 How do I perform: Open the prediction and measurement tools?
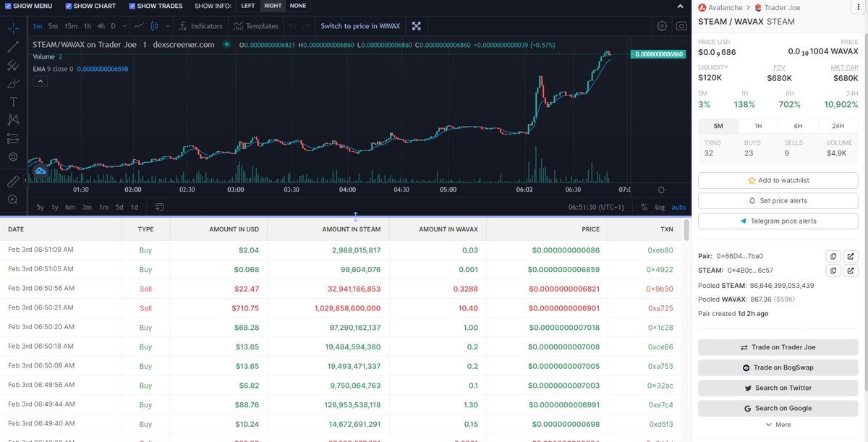point(13,138)
